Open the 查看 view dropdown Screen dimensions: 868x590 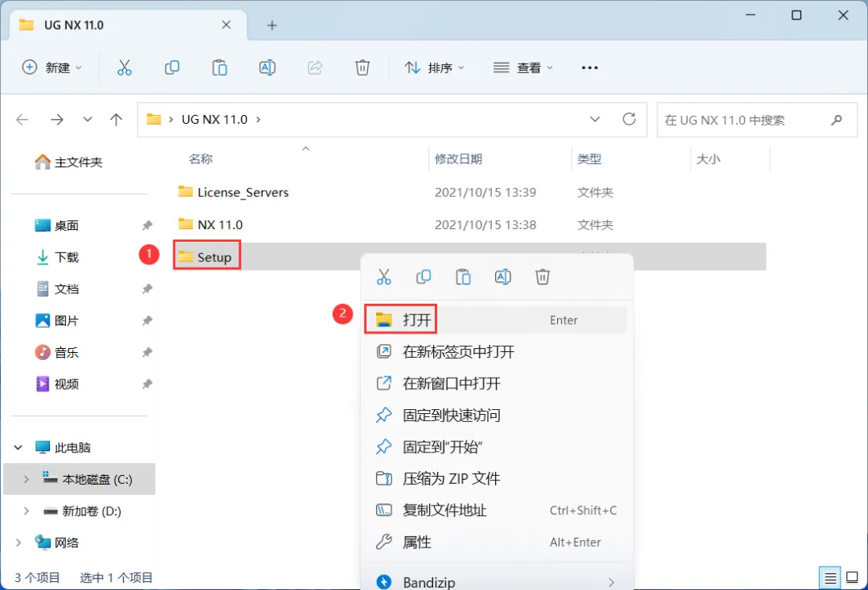tap(523, 68)
